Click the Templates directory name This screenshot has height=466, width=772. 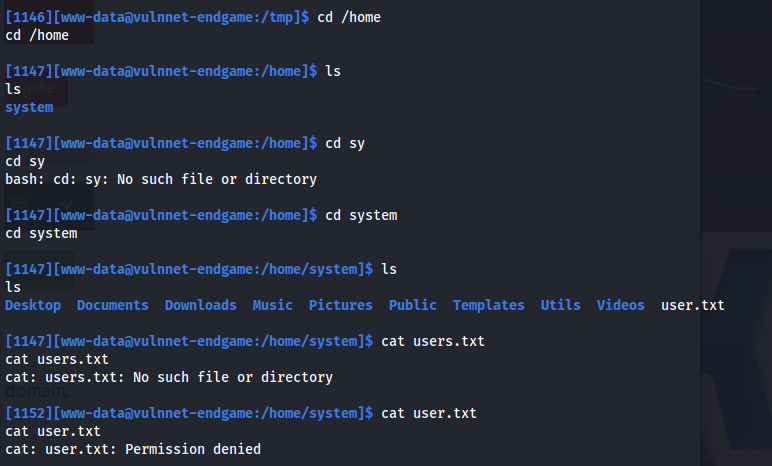(488, 305)
